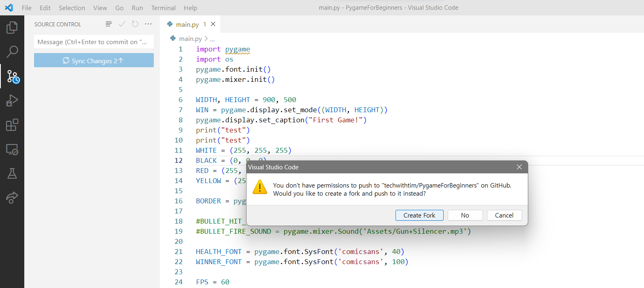Open the Selection menu
The width and height of the screenshot is (644, 288).
[x=72, y=8]
